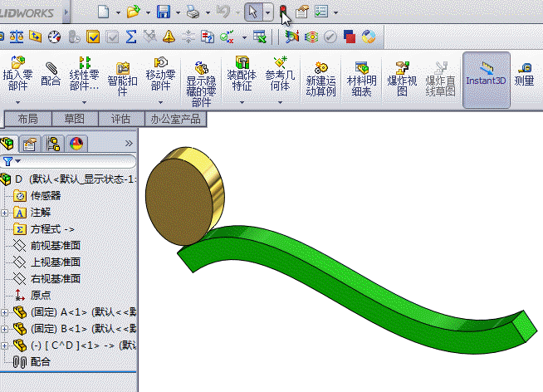This screenshot has height=392, width=543.
Task: Click the yellow Check icon with blue tick
Action: (x=93, y=37)
